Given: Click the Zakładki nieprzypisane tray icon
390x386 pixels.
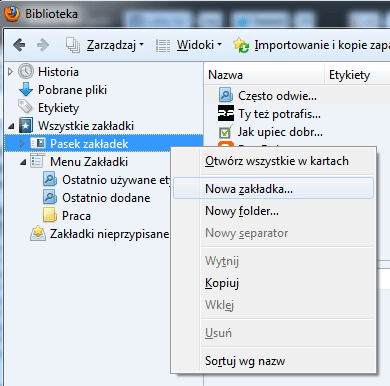Looking at the screenshot, I should 38,233.
